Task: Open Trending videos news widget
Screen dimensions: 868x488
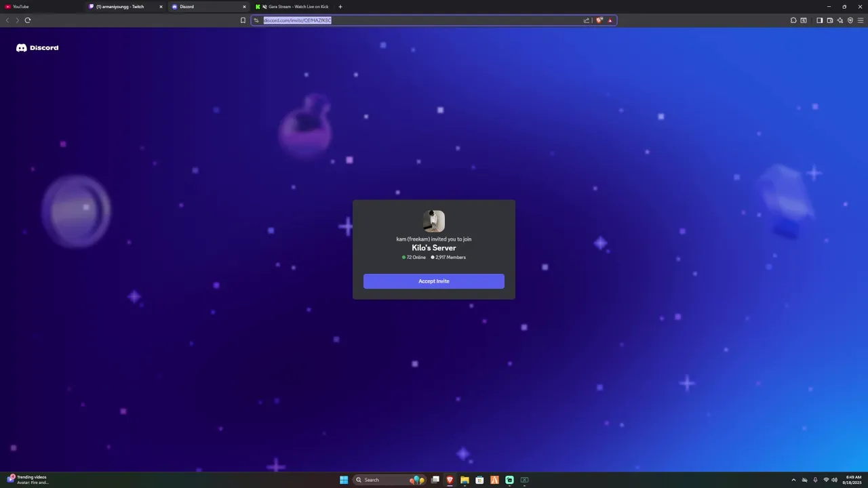Action: (28, 480)
